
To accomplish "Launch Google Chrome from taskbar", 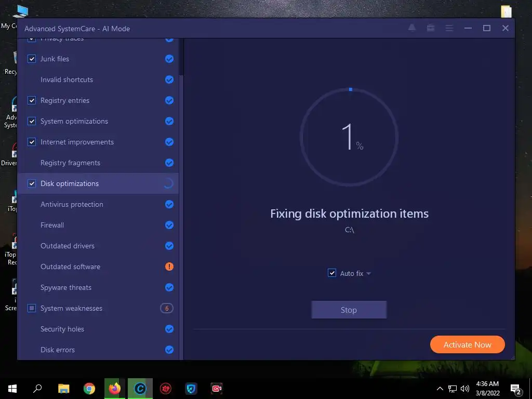I will pos(89,389).
